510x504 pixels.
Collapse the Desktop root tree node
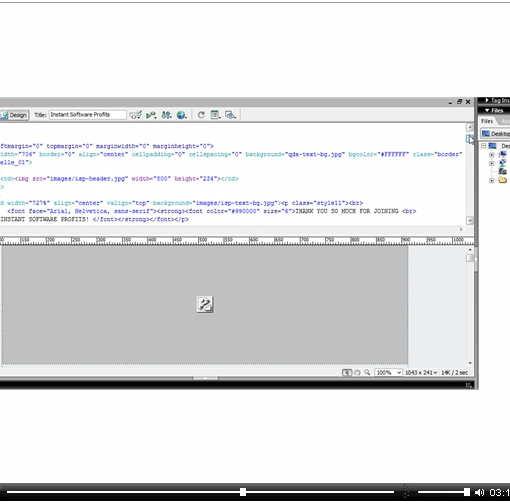pos(483,146)
